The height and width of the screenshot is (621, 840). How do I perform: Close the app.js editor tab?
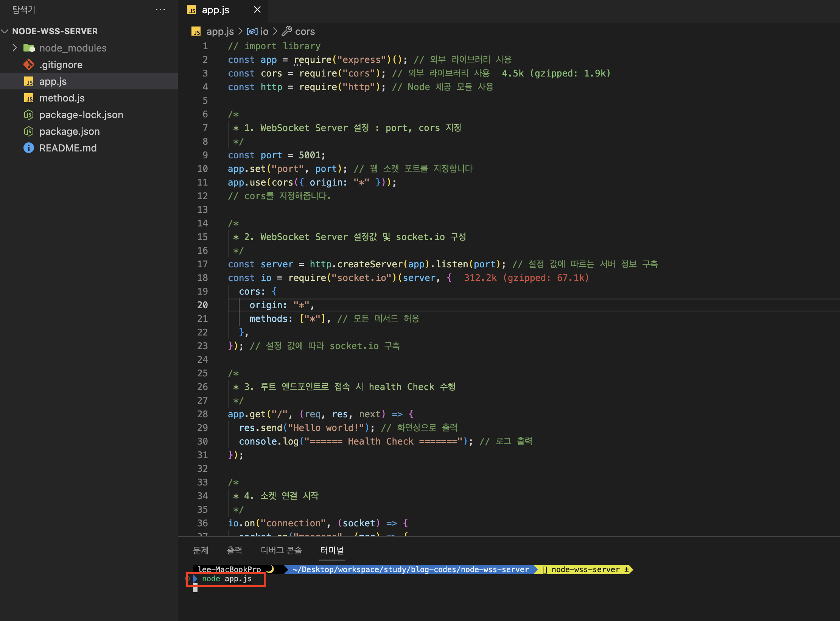point(257,10)
